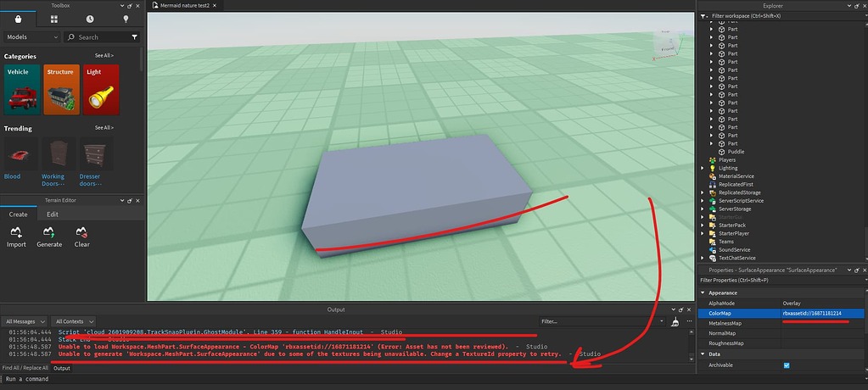This screenshot has width=868, height=390.
Task: Switch to the Output bottom tab
Action: click(x=62, y=368)
